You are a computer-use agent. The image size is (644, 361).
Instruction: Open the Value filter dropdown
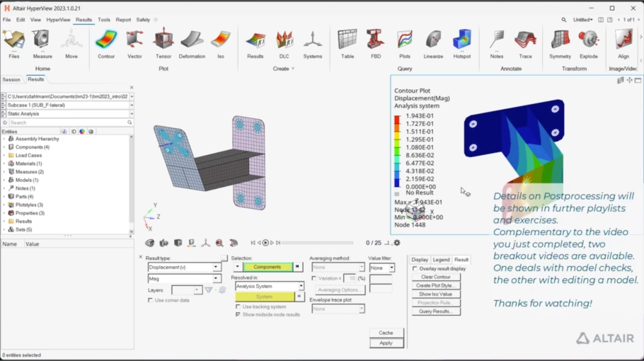pyautogui.click(x=382, y=268)
